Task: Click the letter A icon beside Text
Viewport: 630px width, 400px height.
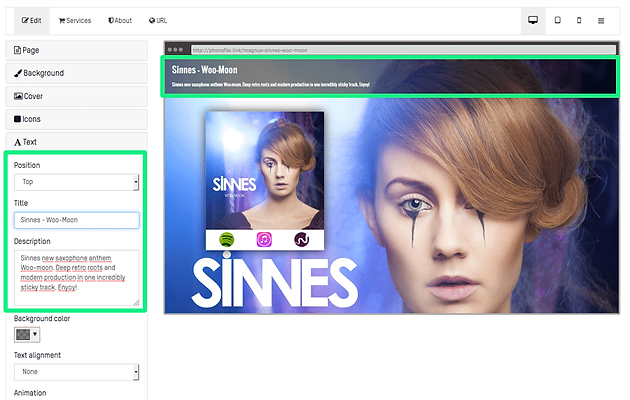Action: [17, 142]
